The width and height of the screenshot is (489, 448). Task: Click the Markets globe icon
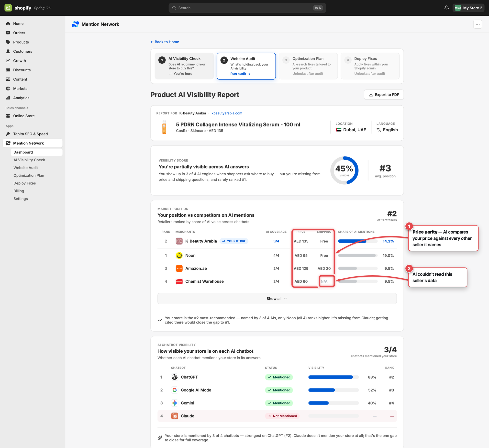[8, 89]
